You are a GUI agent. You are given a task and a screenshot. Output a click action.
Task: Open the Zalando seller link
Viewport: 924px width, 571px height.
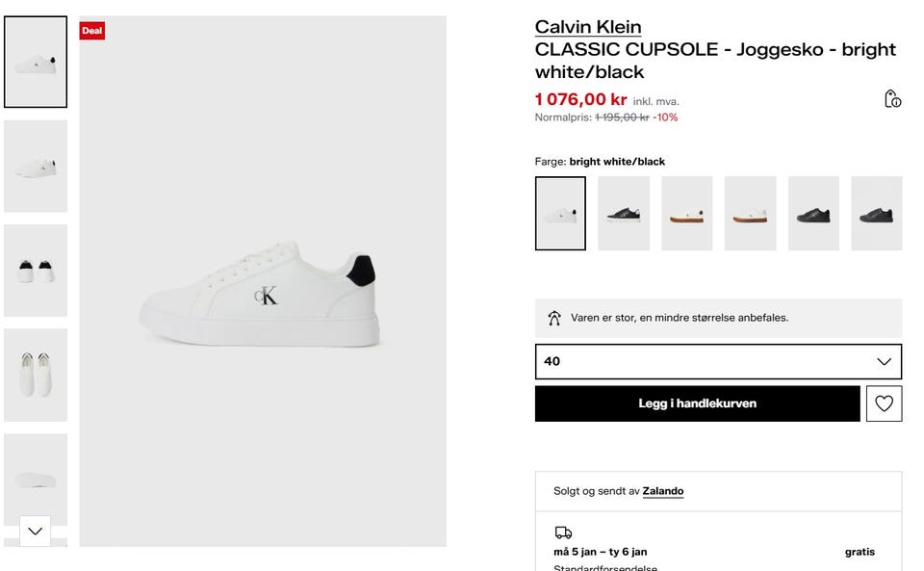pos(663,491)
